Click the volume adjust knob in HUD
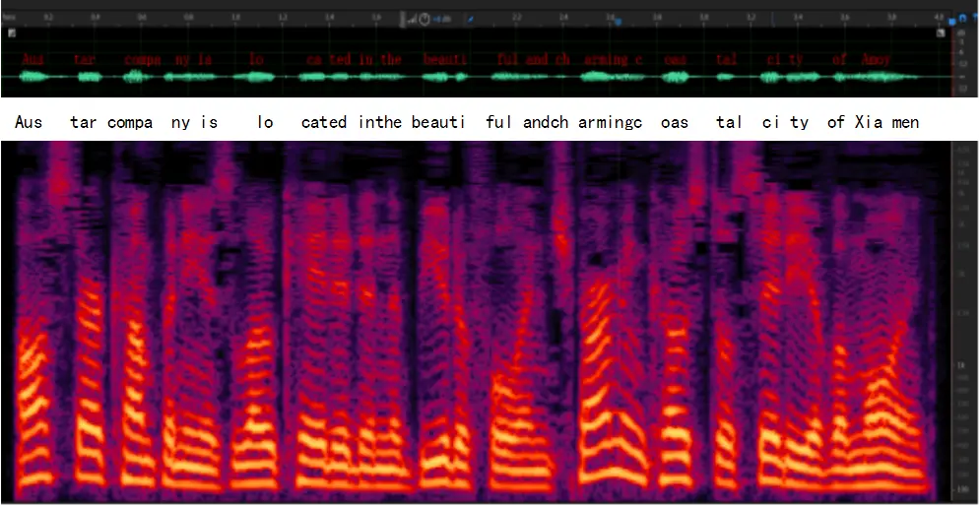This screenshot has width=980, height=507. pos(425,19)
